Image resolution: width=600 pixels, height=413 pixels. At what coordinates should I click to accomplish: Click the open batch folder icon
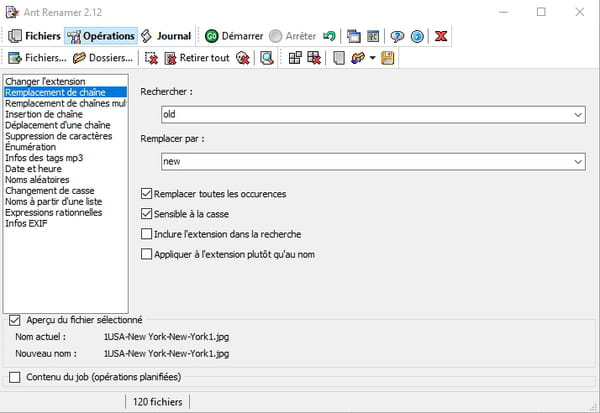tap(358, 58)
